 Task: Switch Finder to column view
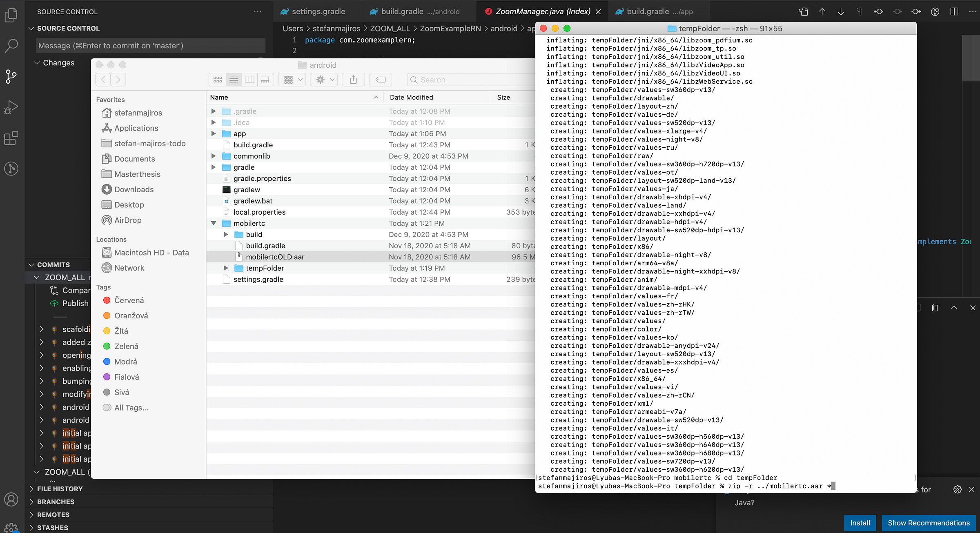(249, 80)
